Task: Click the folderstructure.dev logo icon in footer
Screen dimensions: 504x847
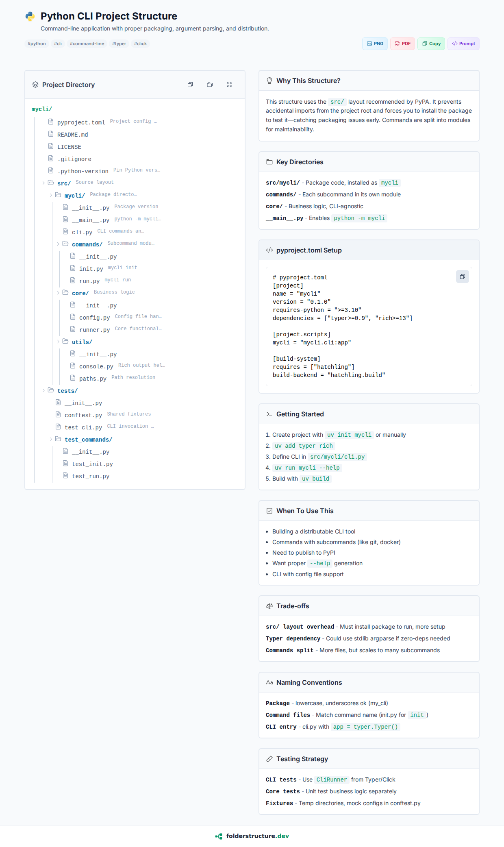Action: pyautogui.click(x=219, y=836)
